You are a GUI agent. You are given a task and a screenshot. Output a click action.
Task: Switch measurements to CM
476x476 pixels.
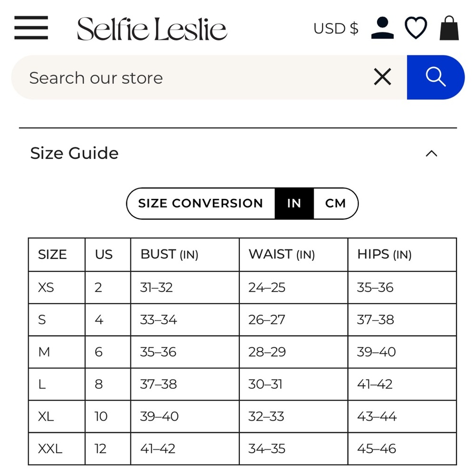tap(336, 203)
